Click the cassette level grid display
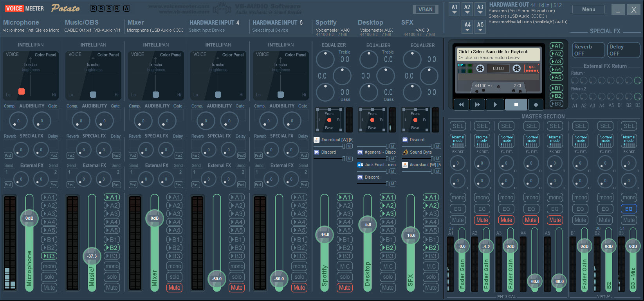Viewport: 644px width, 301px height. tap(465, 68)
